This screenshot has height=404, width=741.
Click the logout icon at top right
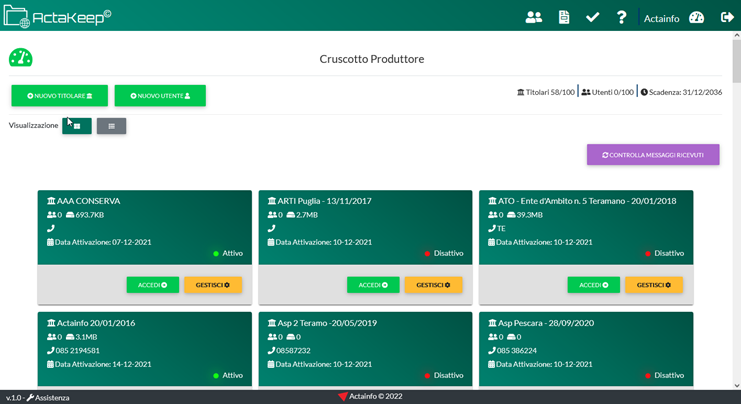point(727,17)
